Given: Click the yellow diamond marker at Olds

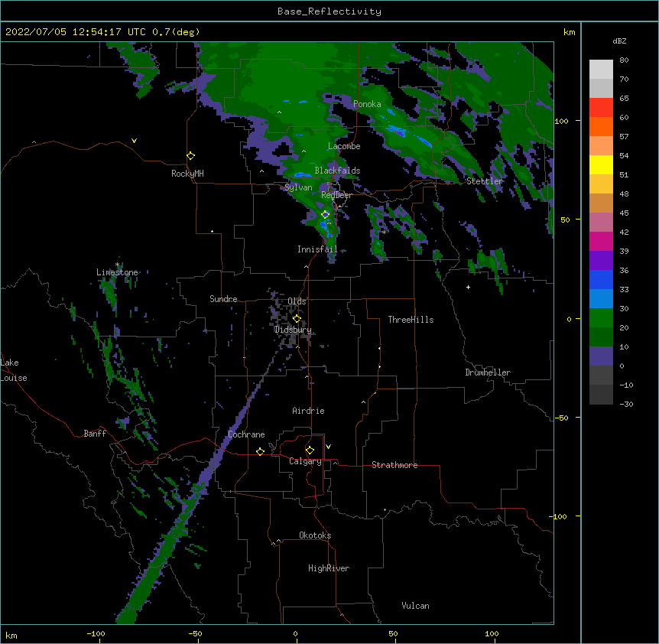Looking at the screenshot, I should click(x=297, y=319).
